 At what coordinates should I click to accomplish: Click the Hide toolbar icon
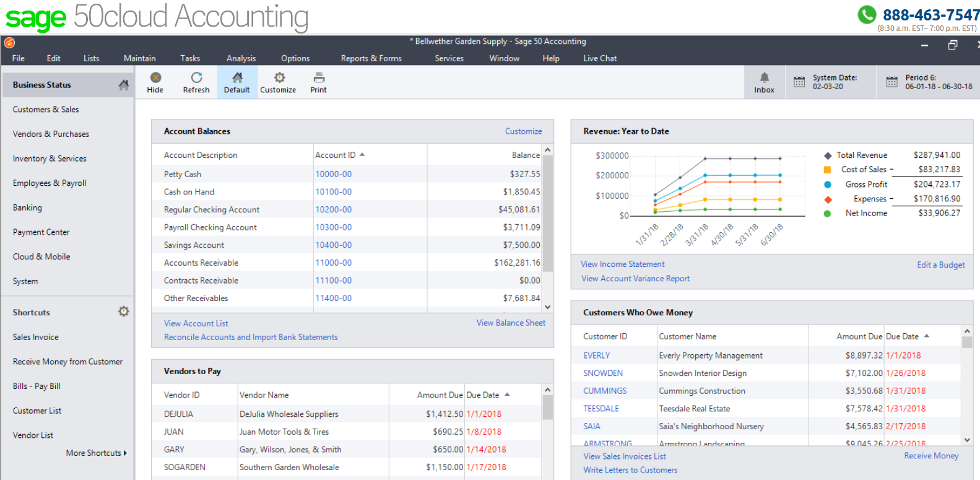155,78
